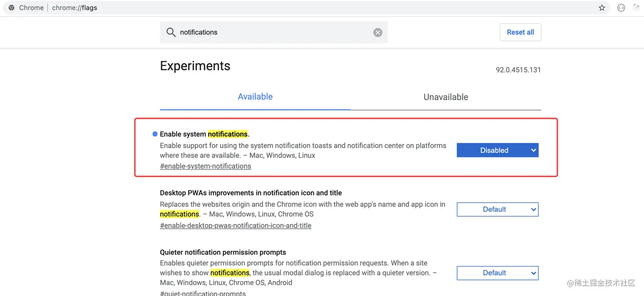Switch to the Unavailable tab
The image size is (644, 296).
(x=446, y=97)
